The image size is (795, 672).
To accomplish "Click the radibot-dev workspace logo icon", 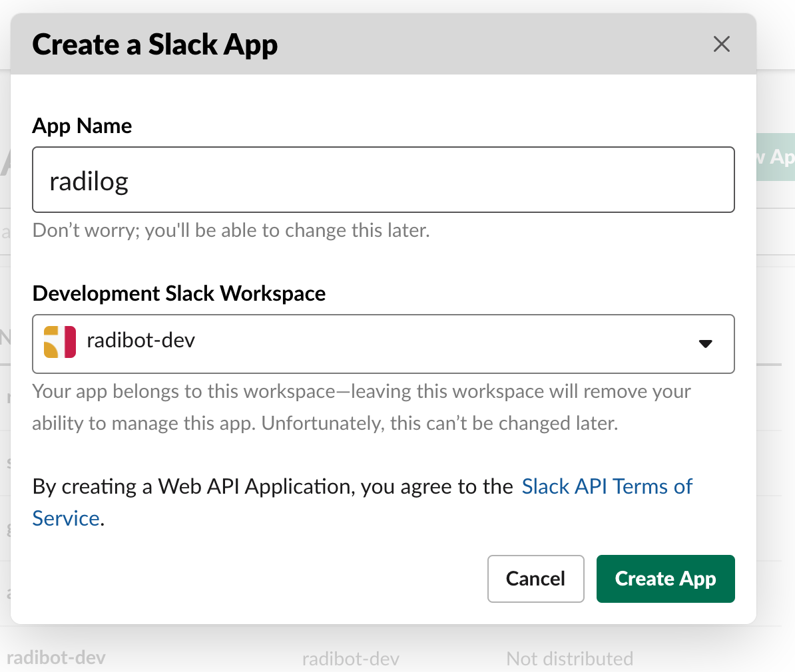I will click(x=59, y=342).
